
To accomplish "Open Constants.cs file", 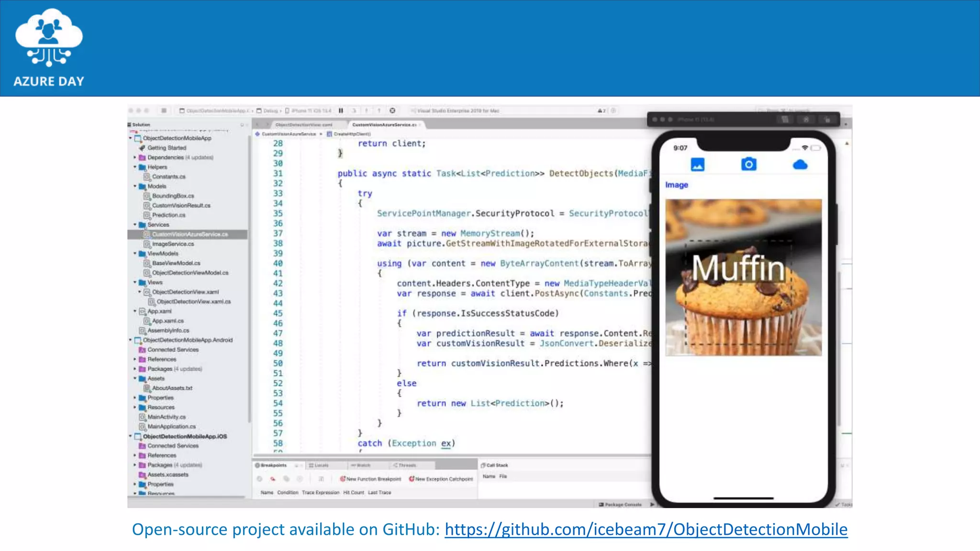I will (168, 176).
